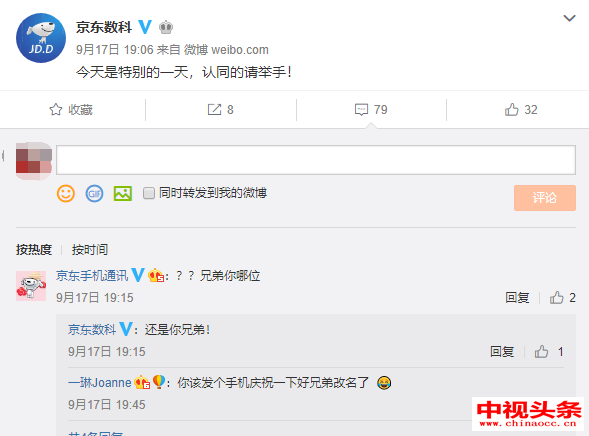Like the post with thumbs-up showing 32

(521, 110)
